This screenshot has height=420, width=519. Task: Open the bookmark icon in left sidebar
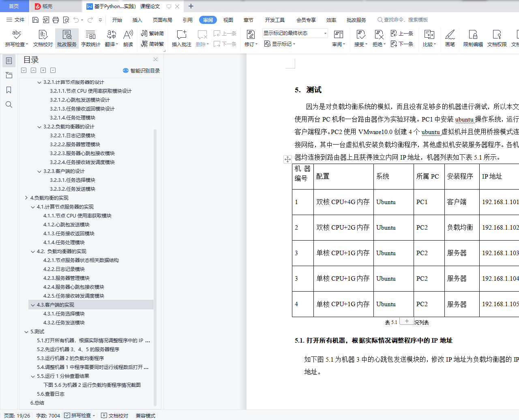tap(9, 90)
